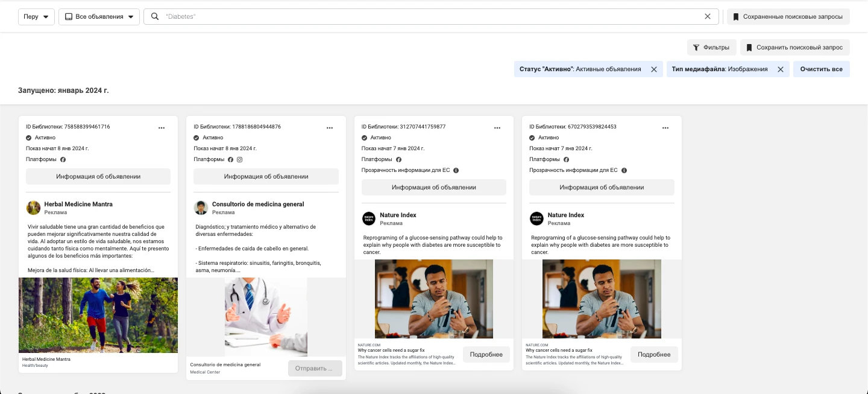Viewport: 868px width, 394px height.
Task: Focus the ad library search field
Action: (431, 17)
